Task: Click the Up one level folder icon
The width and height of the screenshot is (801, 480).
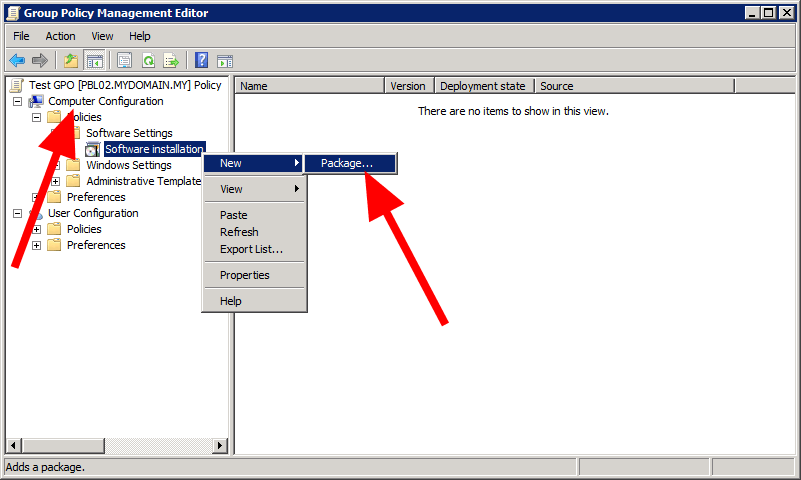Action: click(x=71, y=61)
